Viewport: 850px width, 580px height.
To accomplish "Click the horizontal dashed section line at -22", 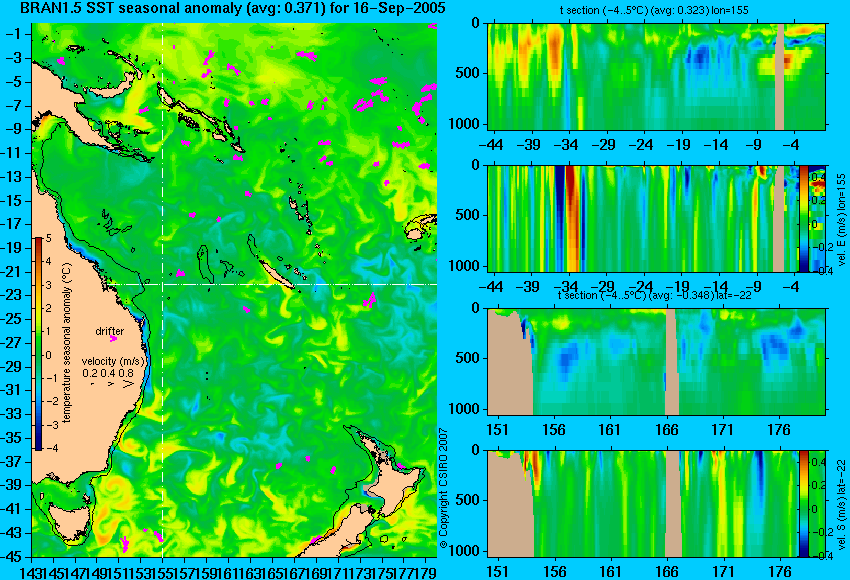I will 271,284.
